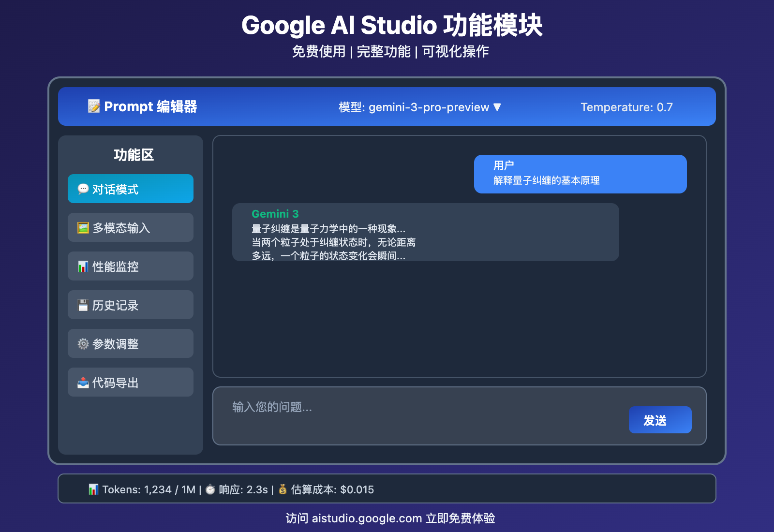Click the gear icon for 参数调整
774x532 pixels.
click(x=83, y=343)
